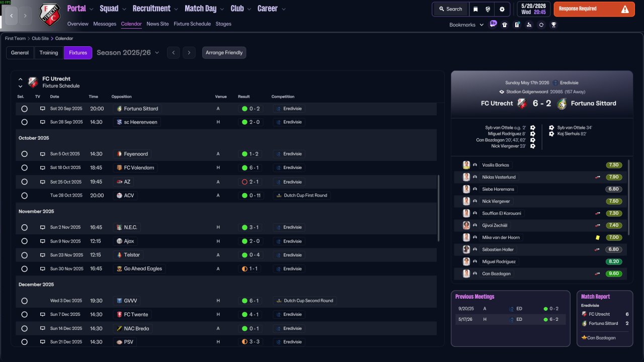Click the Response Required button
Viewport: 644px width, 362px height.
tap(594, 9)
